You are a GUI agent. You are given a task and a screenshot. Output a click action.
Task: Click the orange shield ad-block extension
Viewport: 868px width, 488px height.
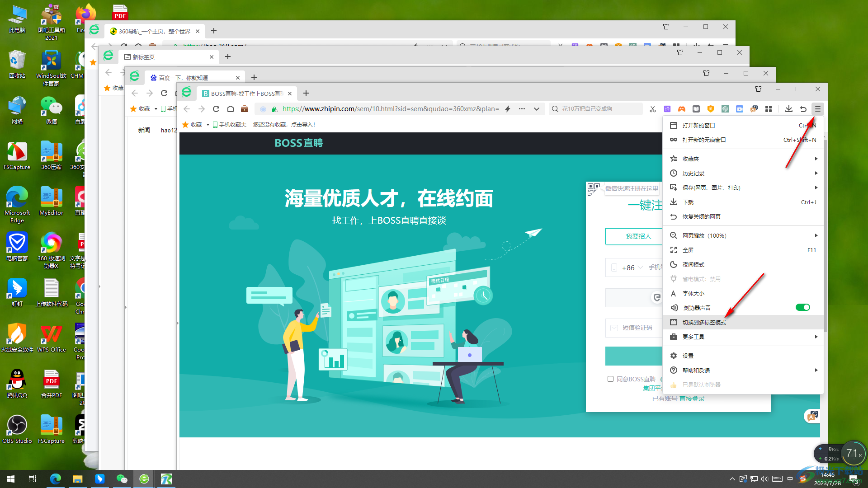tap(711, 109)
